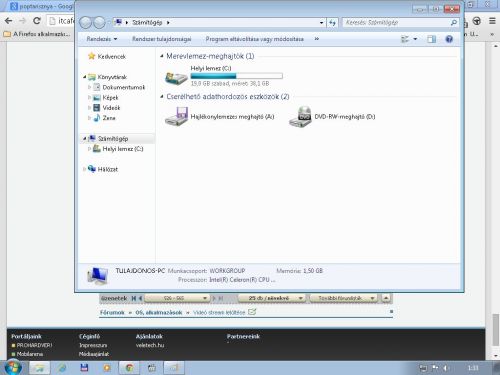Click Rendszer tulajdonságai in the toolbar
Screen dimensions: 500x375
[x=162, y=39]
